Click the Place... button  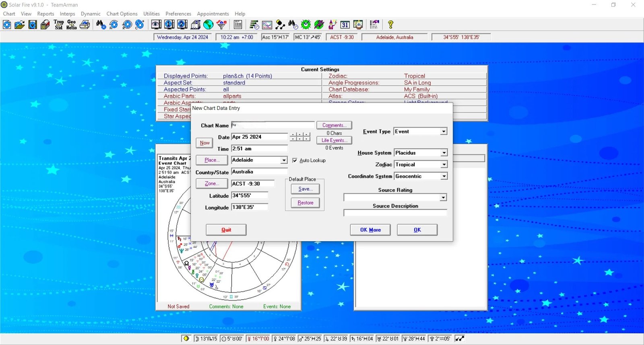point(212,160)
